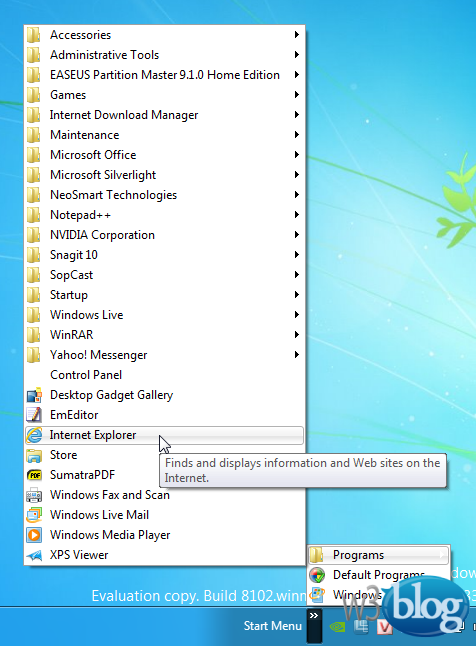Click the Windows Fax and Scan icon
The image size is (476, 646).
34,495
